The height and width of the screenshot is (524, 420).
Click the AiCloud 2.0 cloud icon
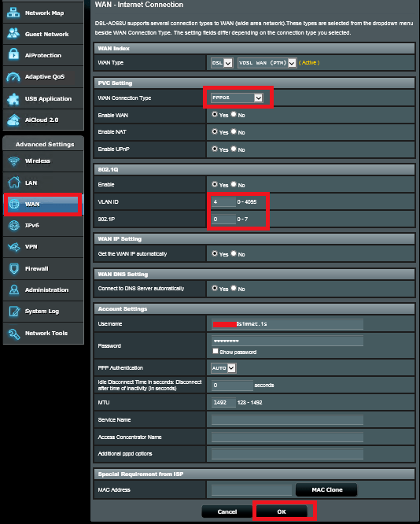click(x=13, y=120)
